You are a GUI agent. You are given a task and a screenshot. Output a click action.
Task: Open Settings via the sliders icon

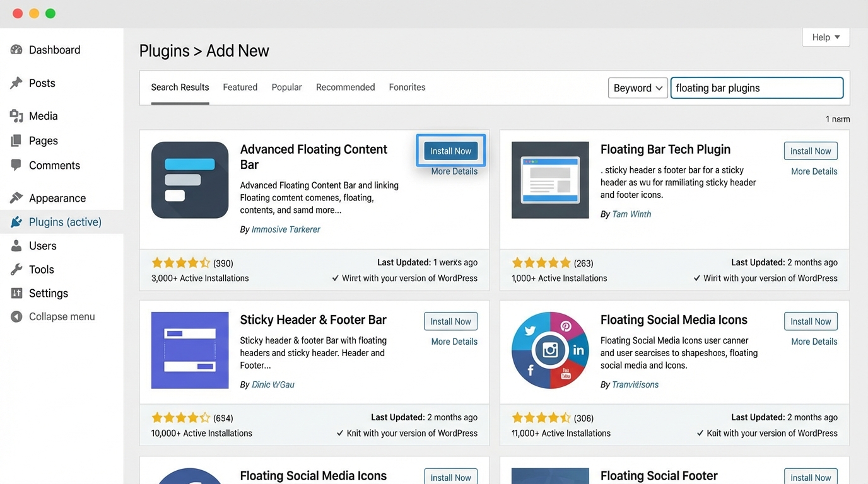click(x=15, y=293)
